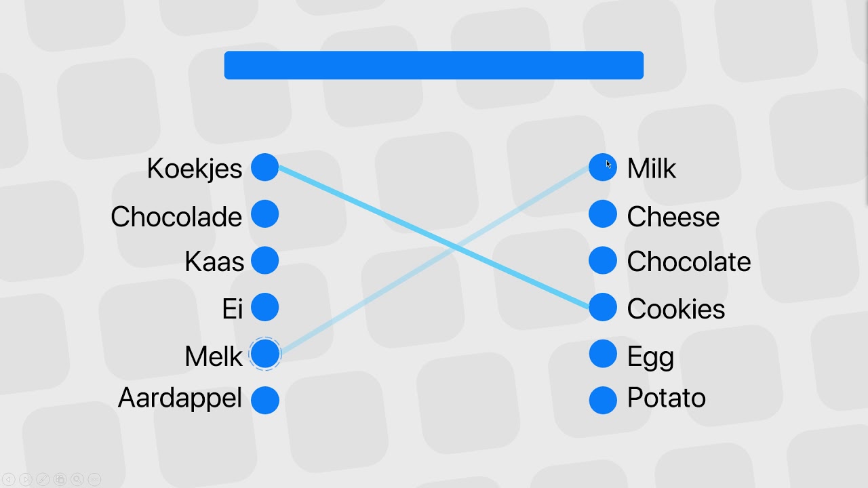868x488 pixels.
Task: Select the dot beside Kaas
Action: click(265, 260)
